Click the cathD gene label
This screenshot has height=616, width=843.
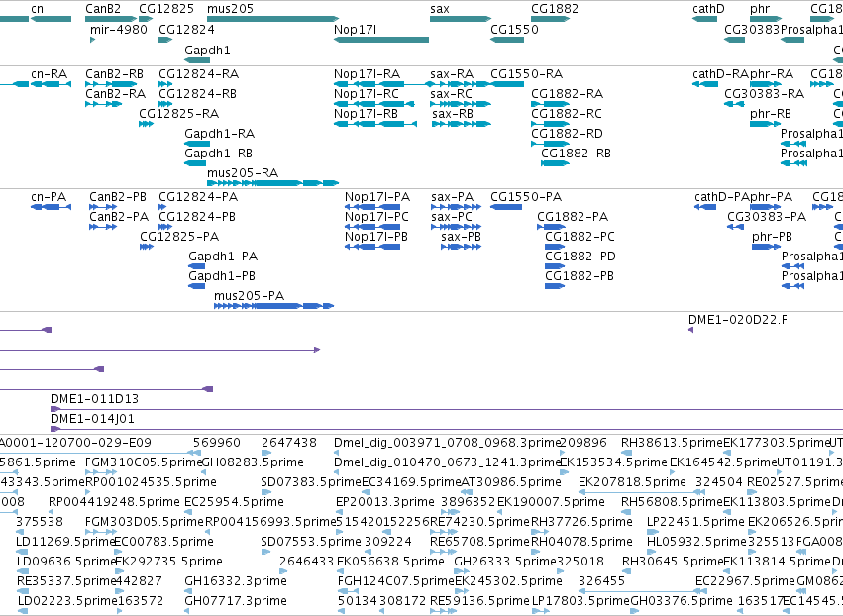[x=708, y=9]
